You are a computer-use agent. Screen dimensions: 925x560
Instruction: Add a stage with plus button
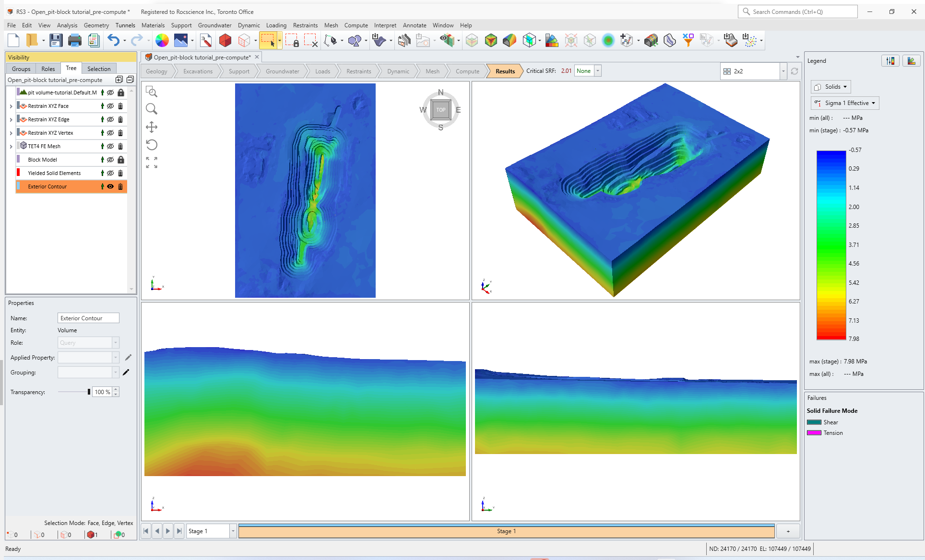788,531
